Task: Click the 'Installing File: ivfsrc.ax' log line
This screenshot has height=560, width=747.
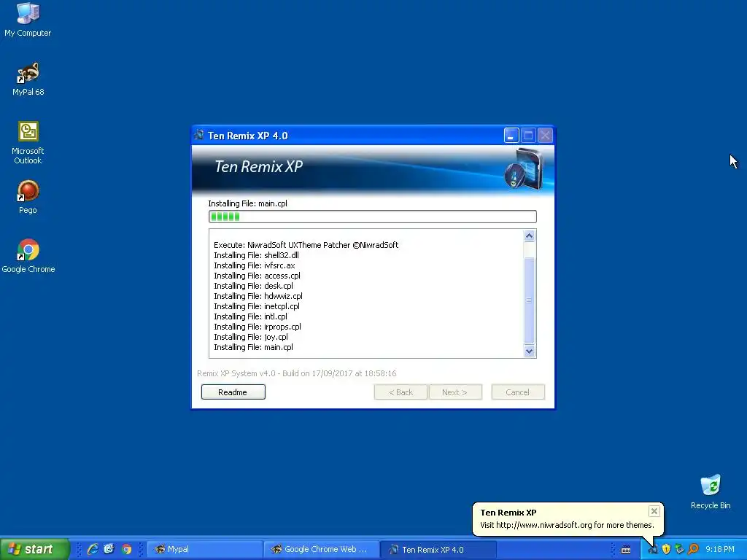Action: pos(255,265)
